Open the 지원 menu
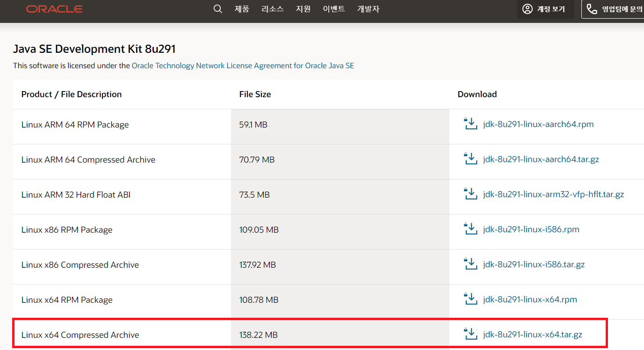Screen dimensions: 644x350 [303, 9]
